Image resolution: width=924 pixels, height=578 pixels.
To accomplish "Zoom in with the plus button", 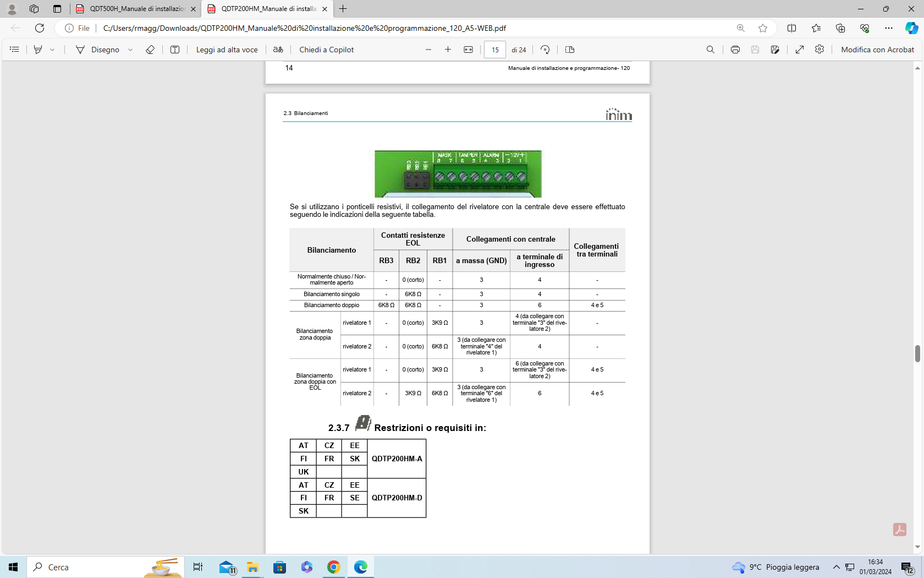I will (448, 50).
